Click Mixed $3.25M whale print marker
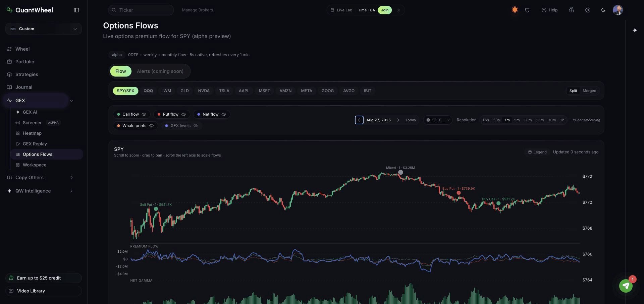 coord(400,172)
